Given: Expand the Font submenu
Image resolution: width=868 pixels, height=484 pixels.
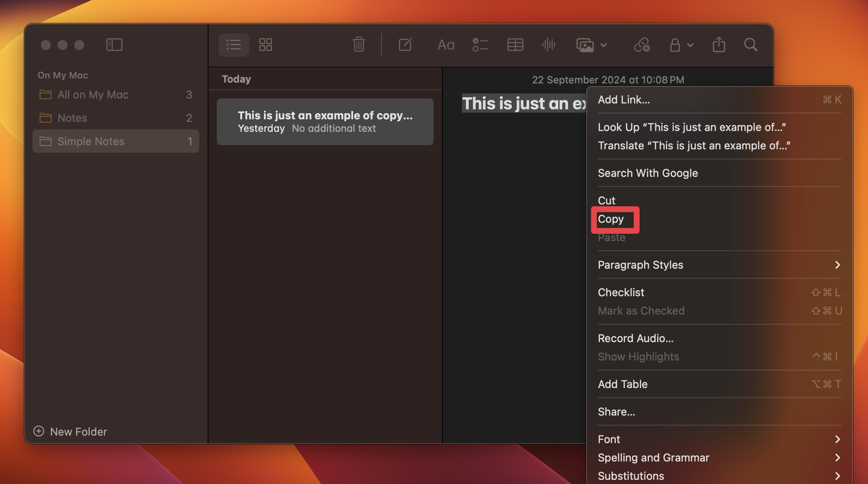Looking at the screenshot, I should [609, 439].
